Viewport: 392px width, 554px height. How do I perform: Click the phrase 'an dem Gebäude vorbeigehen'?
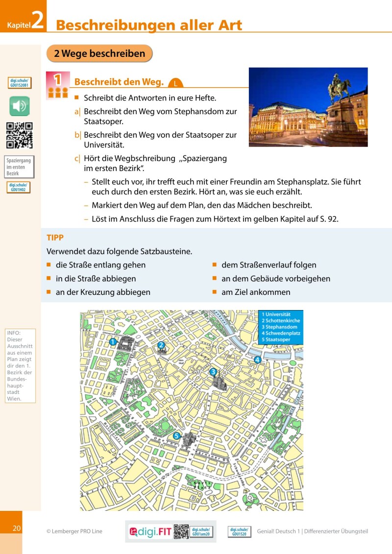pyautogui.click(x=276, y=278)
